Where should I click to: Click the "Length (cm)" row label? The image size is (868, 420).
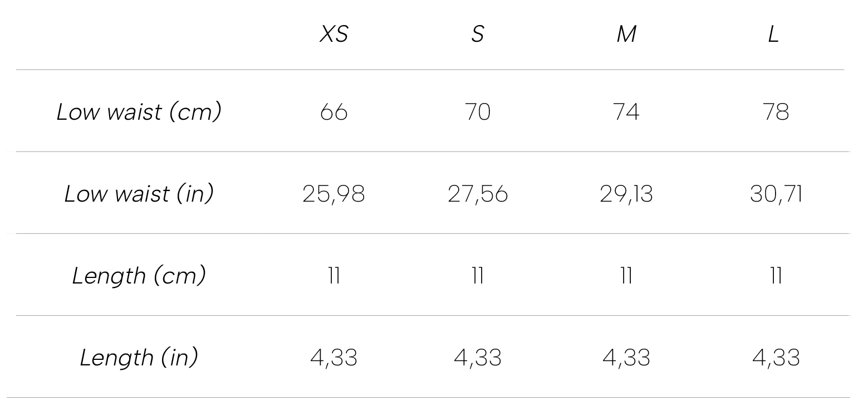pos(139,275)
